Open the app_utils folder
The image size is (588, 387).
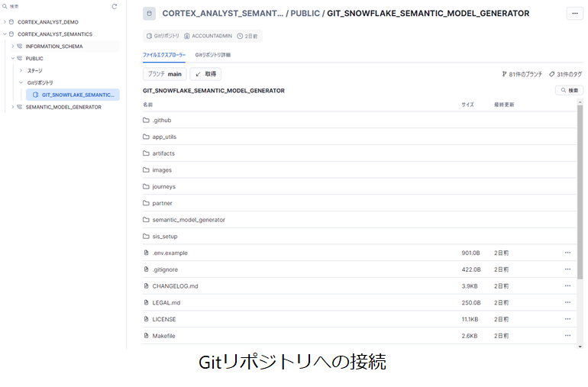pyautogui.click(x=164, y=137)
